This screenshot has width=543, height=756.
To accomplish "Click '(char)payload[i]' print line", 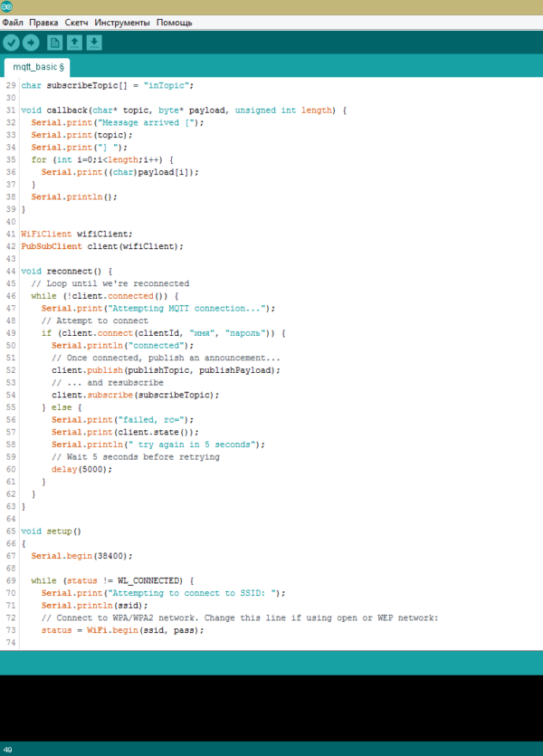I will [119, 172].
